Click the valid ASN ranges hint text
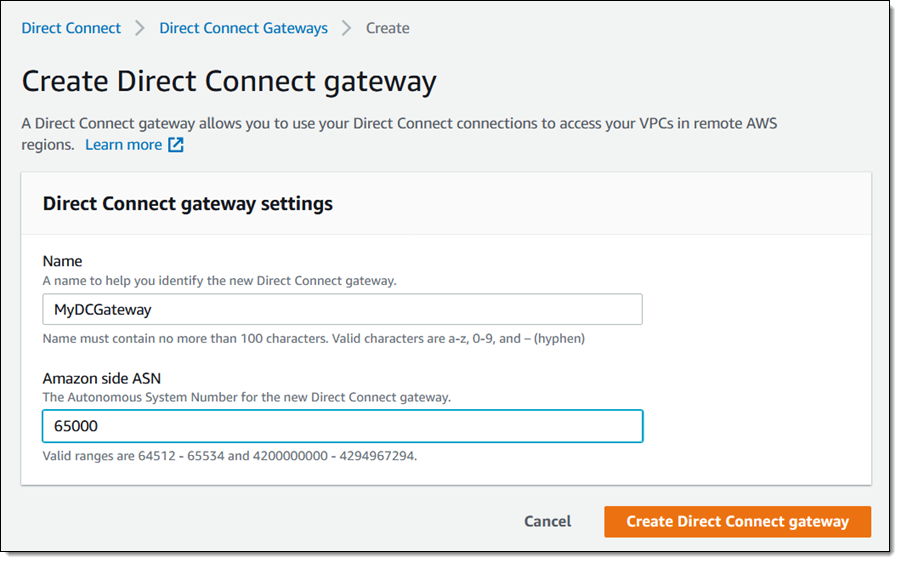This screenshot has width=900, height=562. [229, 456]
